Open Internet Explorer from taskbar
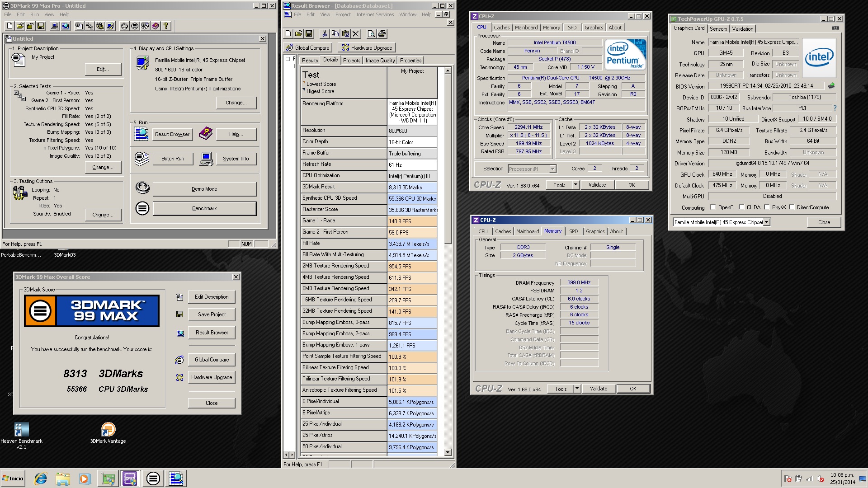This screenshot has width=868, height=488. tap(41, 479)
